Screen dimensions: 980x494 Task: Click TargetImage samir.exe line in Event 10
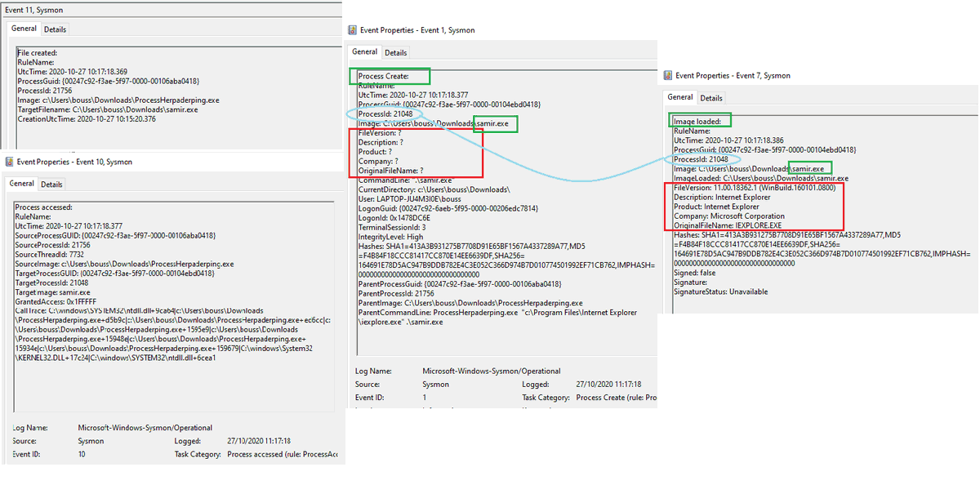click(x=52, y=292)
